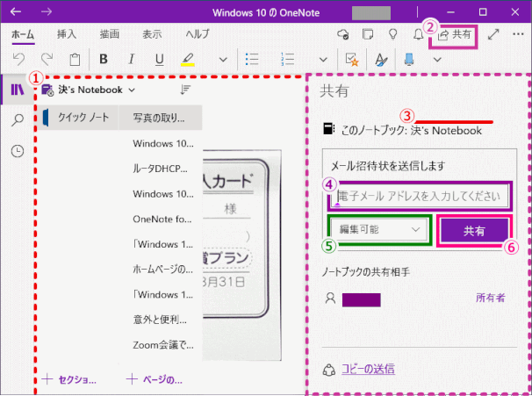Open the 描画 tab
This screenshot has width=532, height=396.
(x=109, y=34)
